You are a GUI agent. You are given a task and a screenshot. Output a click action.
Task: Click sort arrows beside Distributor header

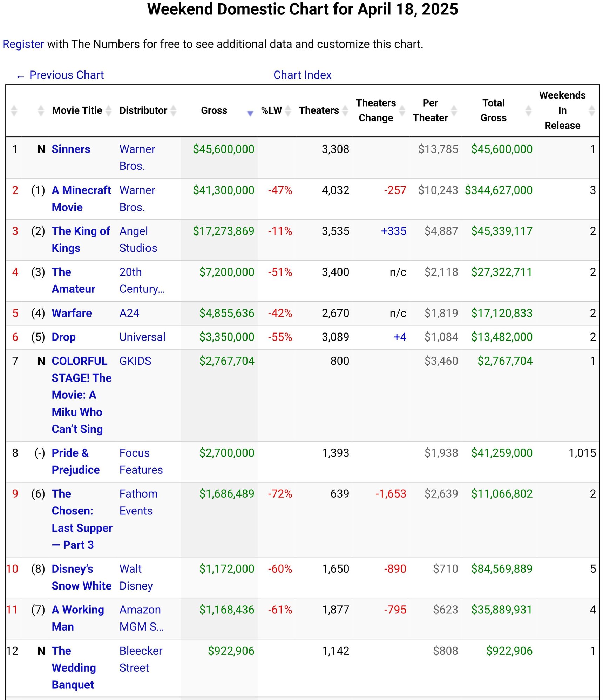[x=173, y=111]
